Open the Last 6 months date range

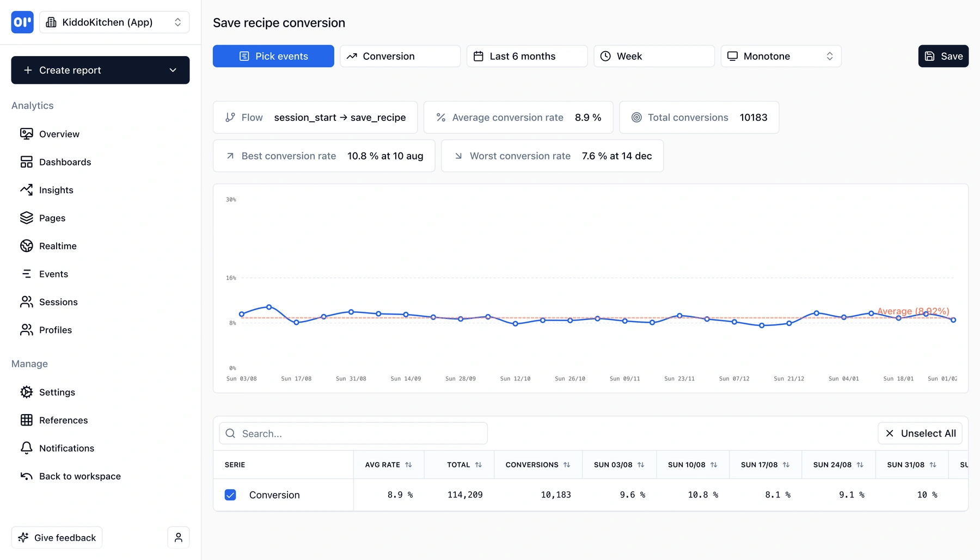[x=526, y=56]
